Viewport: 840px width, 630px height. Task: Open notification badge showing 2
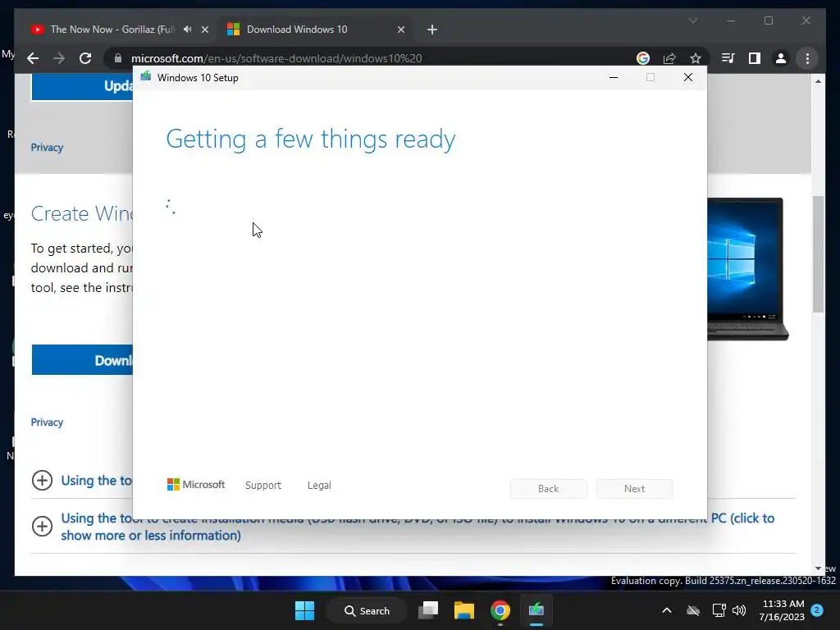pos(817,610)
